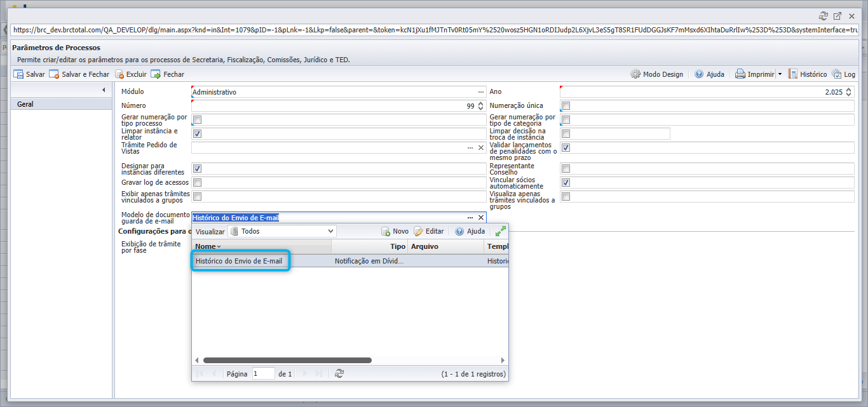
Task: Uncheck Limpar instância e relator checkbox
Action: [197, 134]
